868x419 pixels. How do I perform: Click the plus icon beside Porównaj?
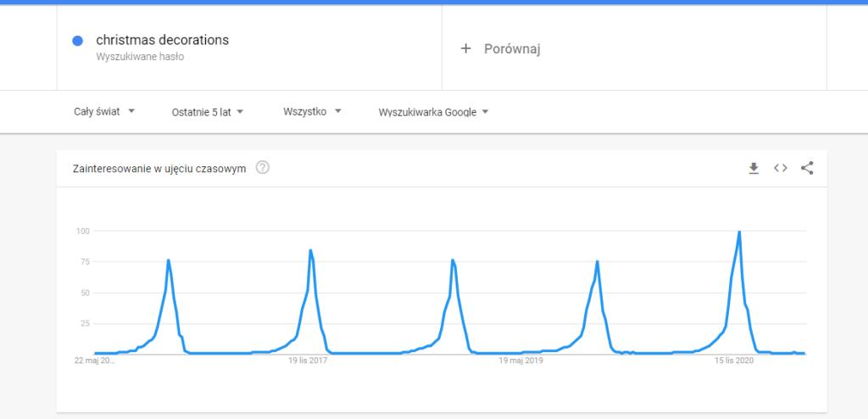[x=465, y=49]
